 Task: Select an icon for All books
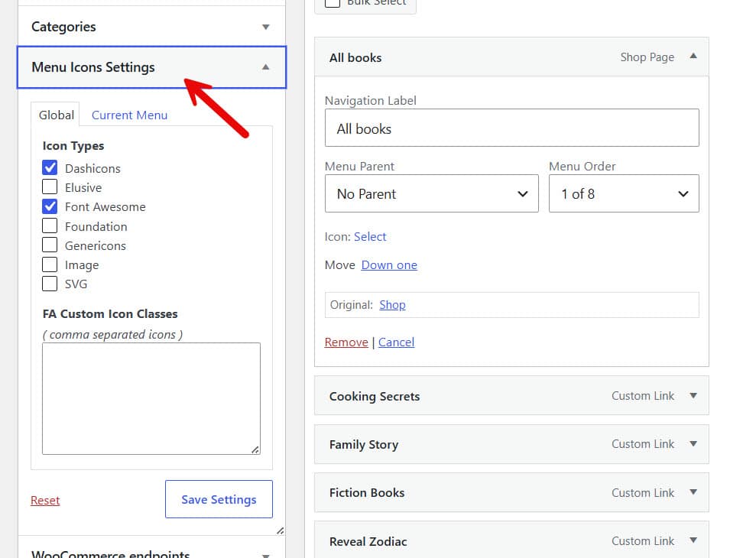[x=370, y=237]
